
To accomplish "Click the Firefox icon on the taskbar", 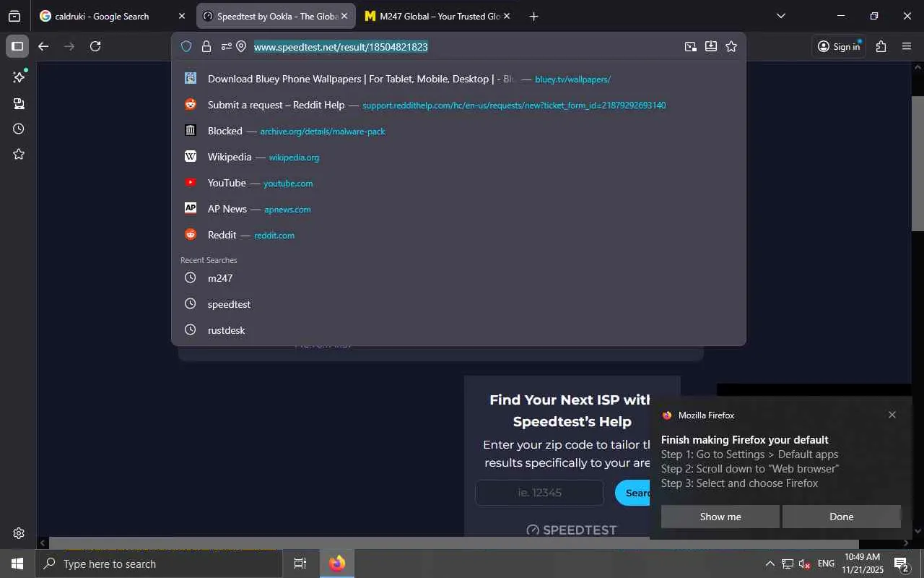I will coord(337,564).
